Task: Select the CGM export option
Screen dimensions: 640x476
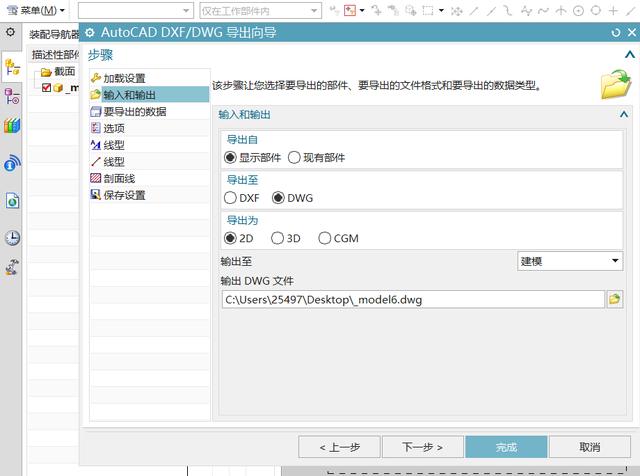Action: 338,238
